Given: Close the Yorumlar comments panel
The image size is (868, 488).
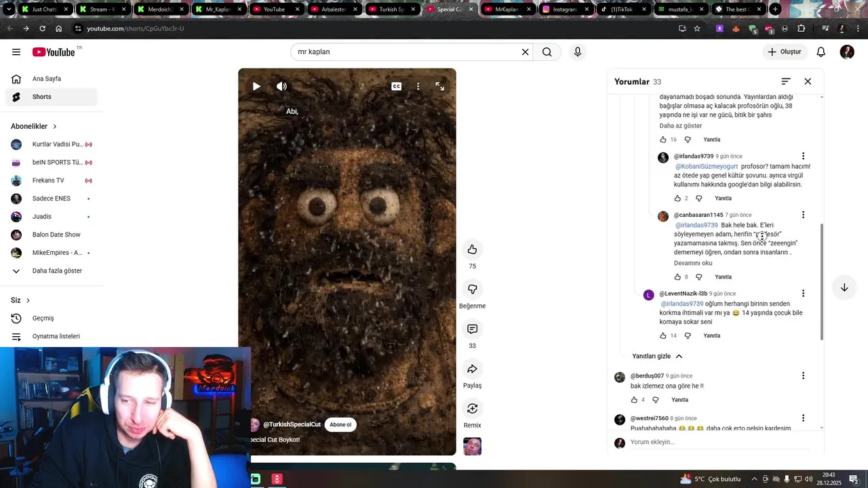Looking at the screenshot, I should [x=808, y=81].
